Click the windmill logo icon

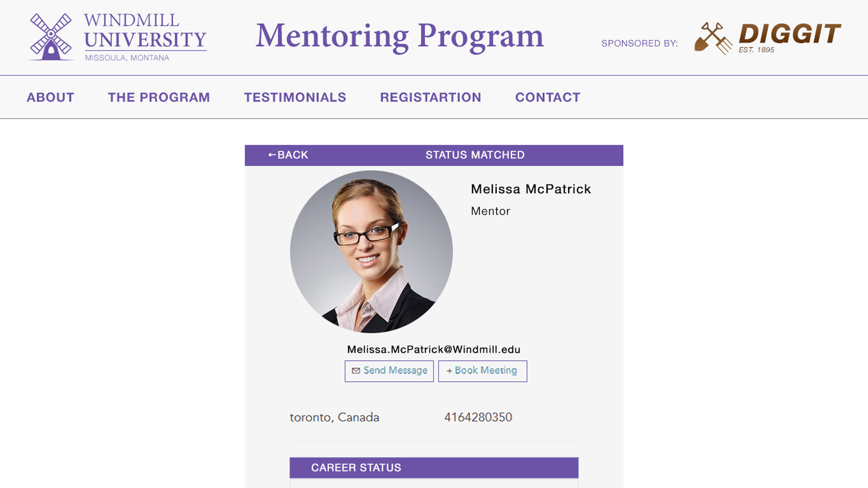51,37
